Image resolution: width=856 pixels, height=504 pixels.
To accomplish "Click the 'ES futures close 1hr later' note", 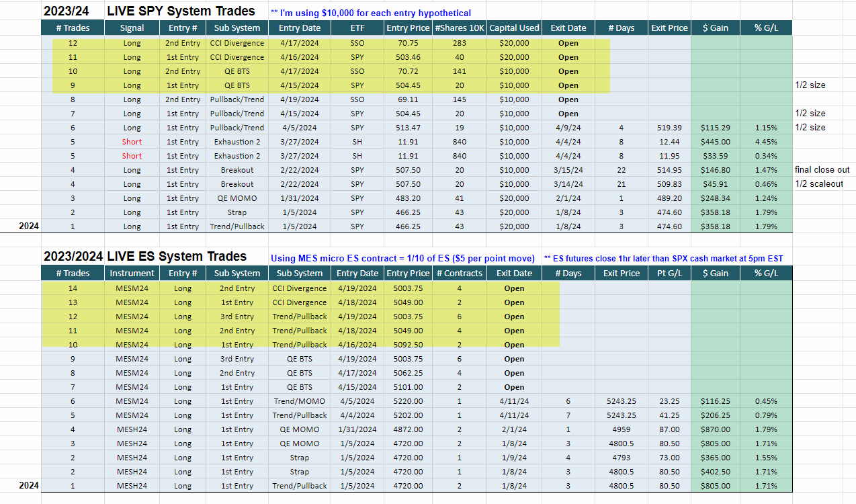I will [664, 259].
